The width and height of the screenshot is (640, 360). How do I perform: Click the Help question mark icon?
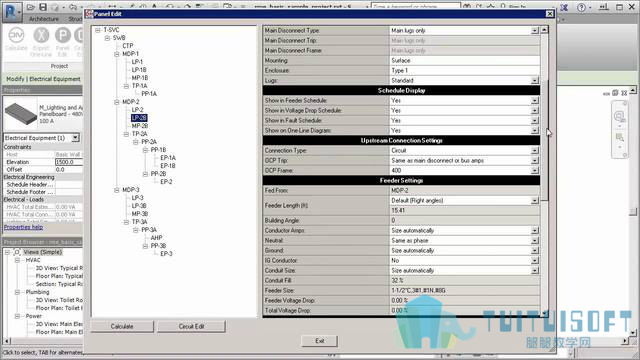click(581, 7)
